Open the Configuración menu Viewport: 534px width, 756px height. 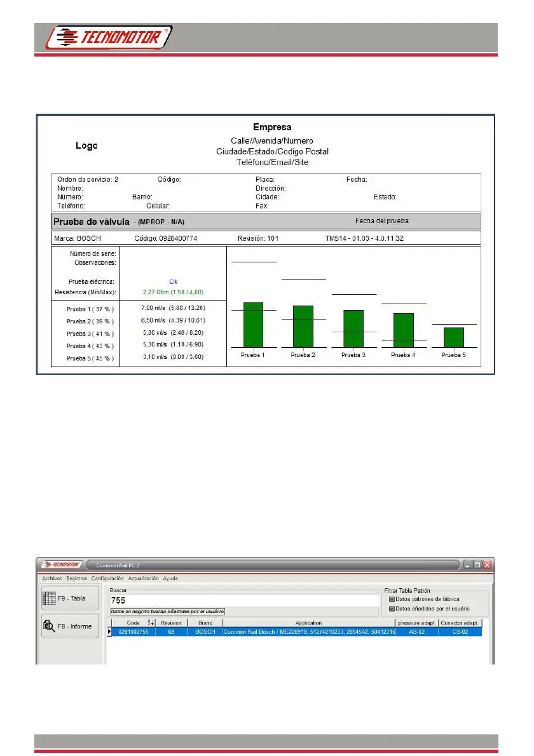click(107, 579)
